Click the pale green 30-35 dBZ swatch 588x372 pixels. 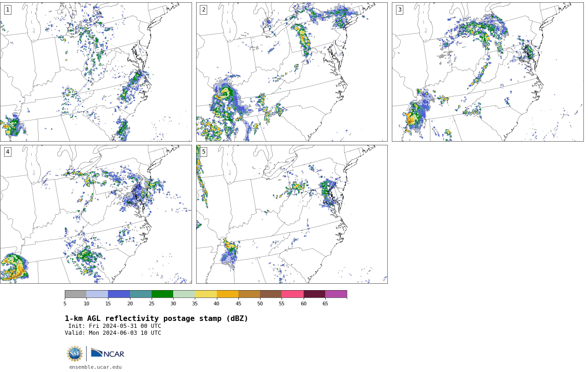184,294
